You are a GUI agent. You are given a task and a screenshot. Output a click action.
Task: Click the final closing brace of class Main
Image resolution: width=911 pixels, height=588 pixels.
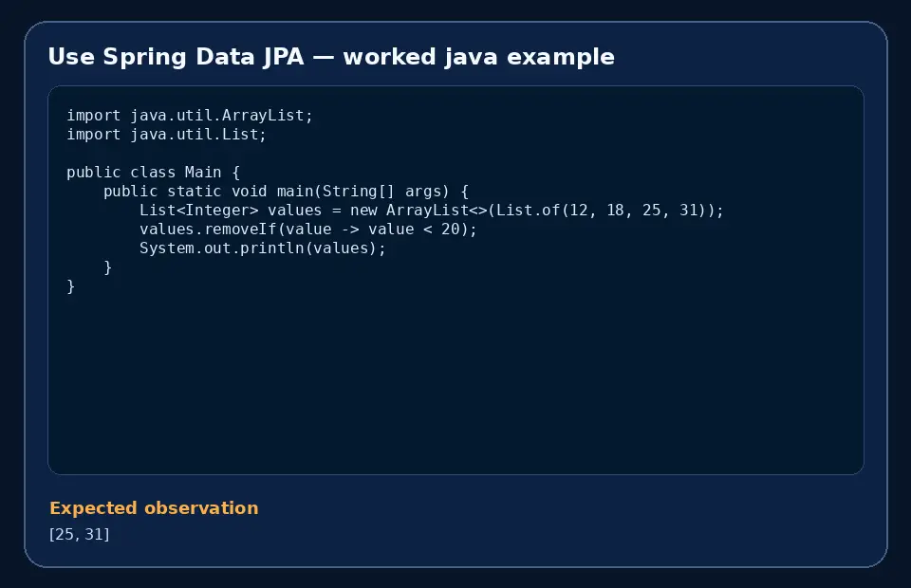tap(71, 286)
